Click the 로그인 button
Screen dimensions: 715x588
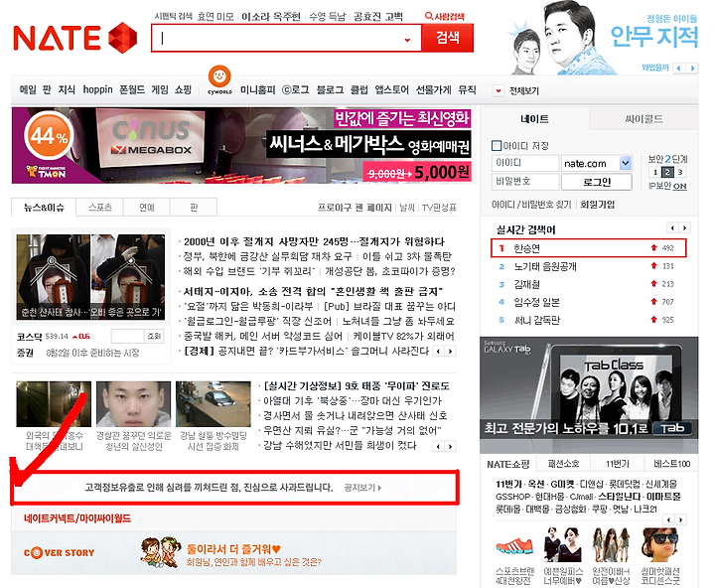[597, 182]
